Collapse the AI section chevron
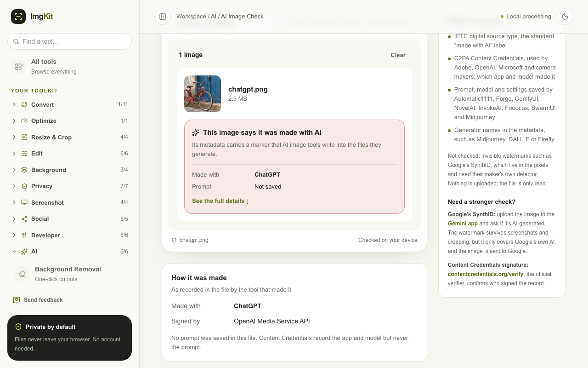 tap(14, 252)
